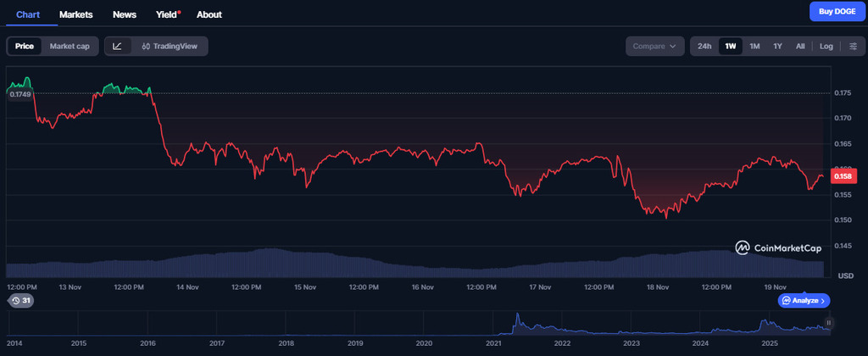Click the clock events badge showing 31
The width and height of the screenshot is (868, 356).
point(19,301)
